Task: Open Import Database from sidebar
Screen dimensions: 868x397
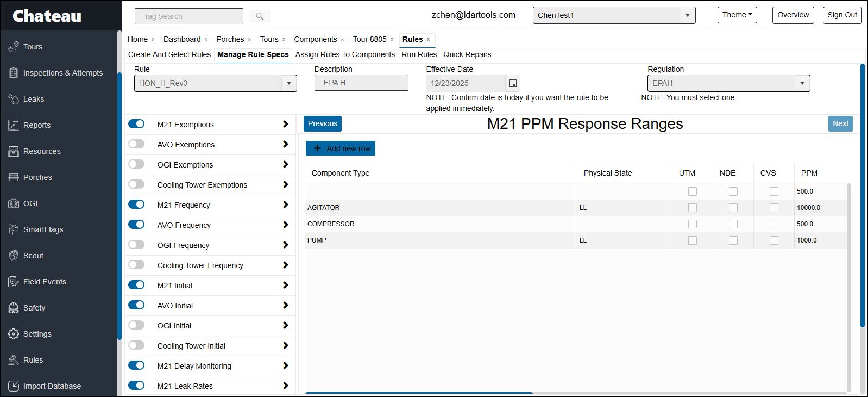Action: pyautogui.click(x=52, y=386)
